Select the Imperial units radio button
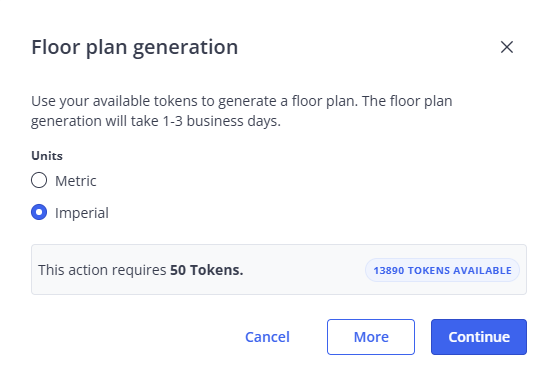557x385 pixels. (x=39, y=212)
